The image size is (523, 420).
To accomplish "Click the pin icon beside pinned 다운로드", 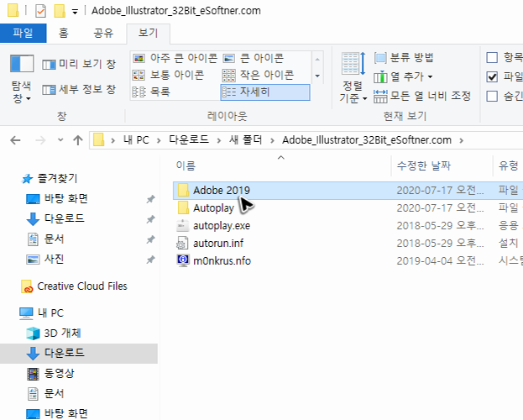I will 150,219.
